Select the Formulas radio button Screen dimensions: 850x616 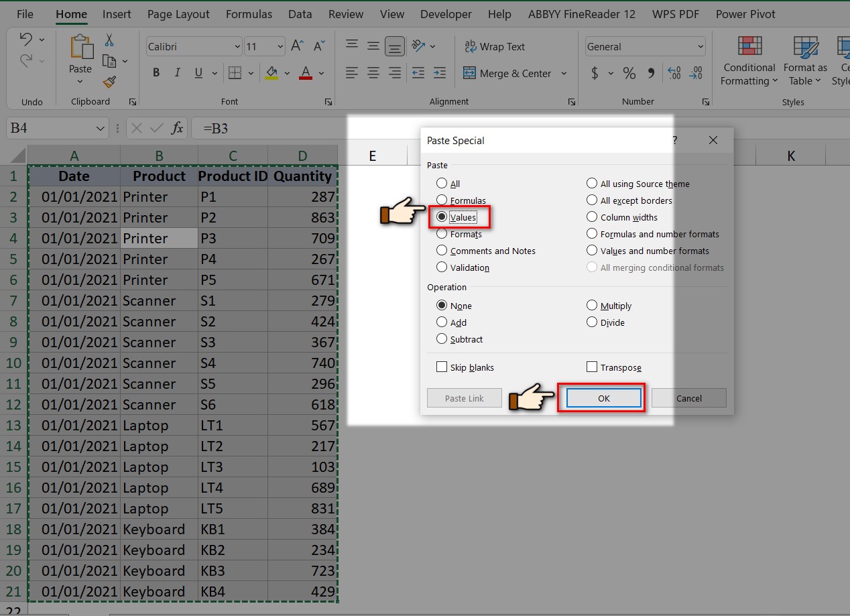(442, 200)
